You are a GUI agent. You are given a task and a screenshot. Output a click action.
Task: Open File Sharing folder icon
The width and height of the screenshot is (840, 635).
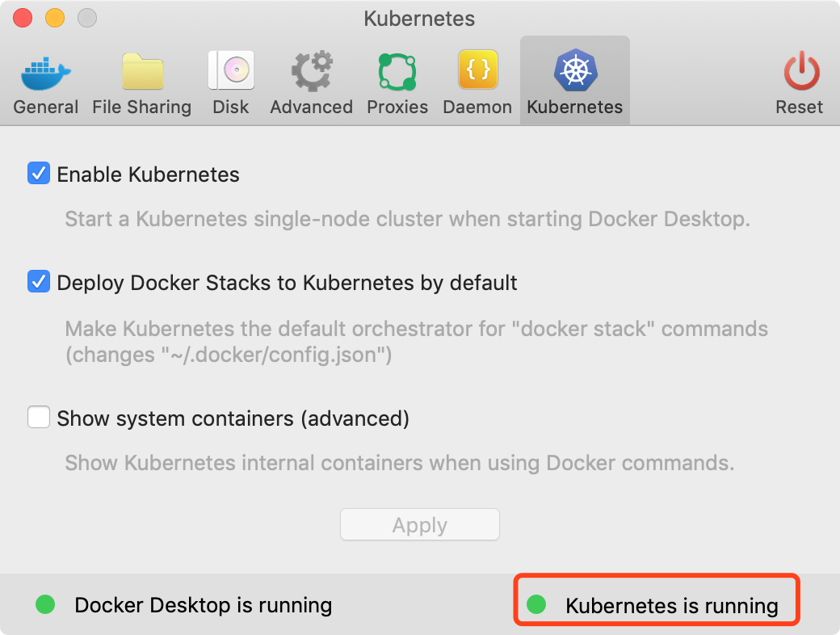pyautogui.click(x=142, y=72)
